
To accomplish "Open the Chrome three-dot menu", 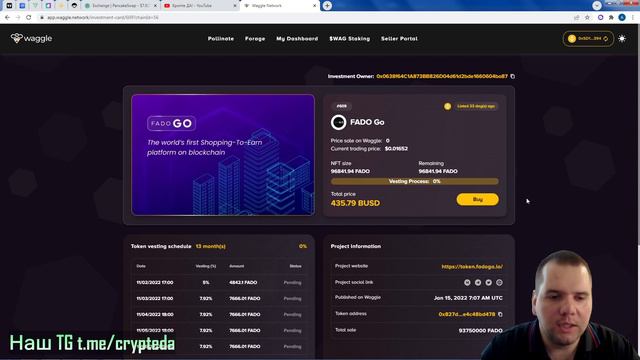I will [633, 18].
